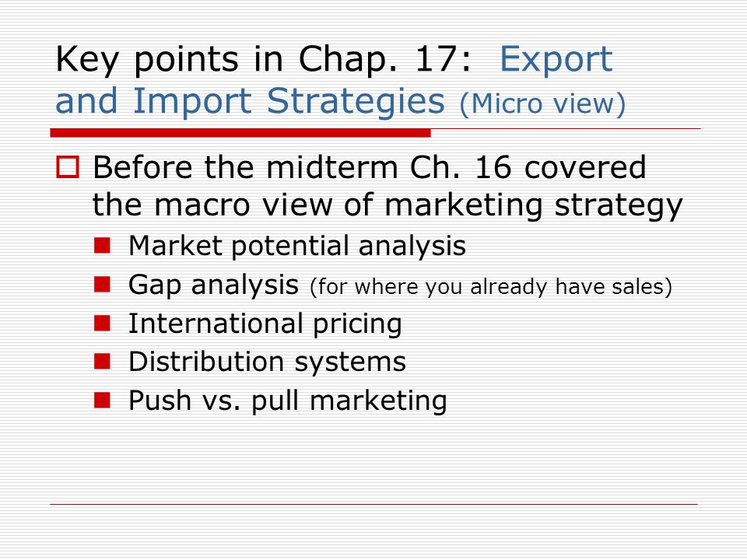Click red bullet beside Distribution systems
This screenshot has height=560, width=747.
tap(103, 362)
